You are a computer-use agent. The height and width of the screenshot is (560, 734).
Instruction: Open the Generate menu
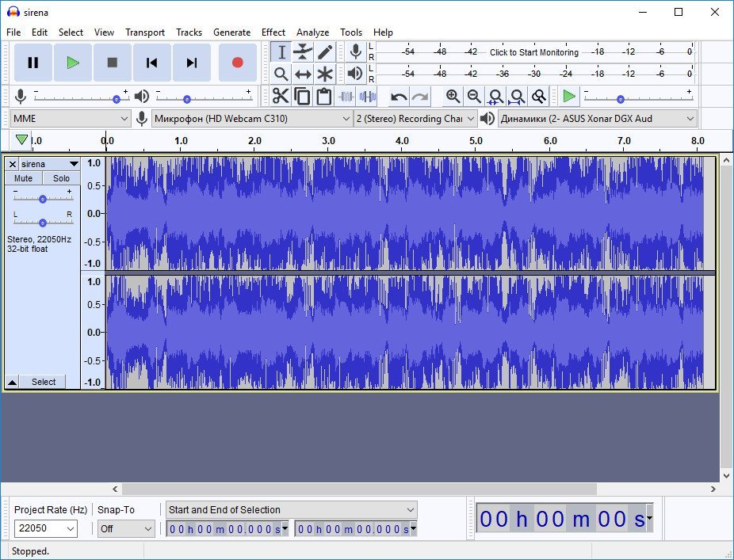tap(231, 32)
